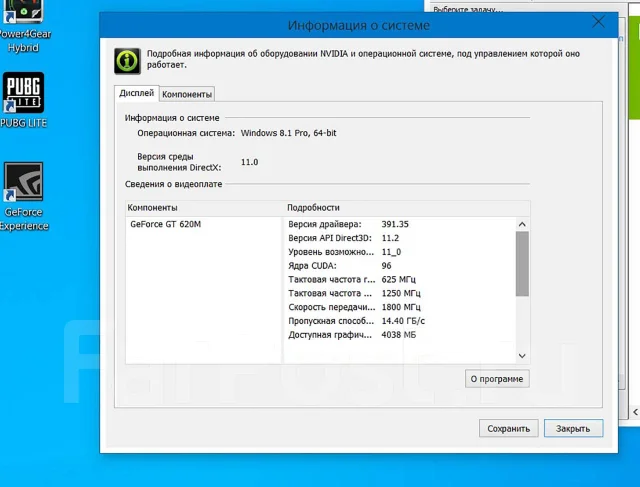The width and height of the screenshot is (640, 487).
Task: Switch to the Компоненты tab
Action: 187,94
